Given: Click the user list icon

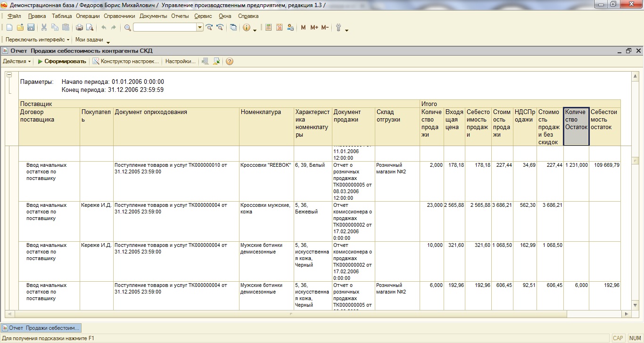Looking at the screenshot, I should pos(290,28).
